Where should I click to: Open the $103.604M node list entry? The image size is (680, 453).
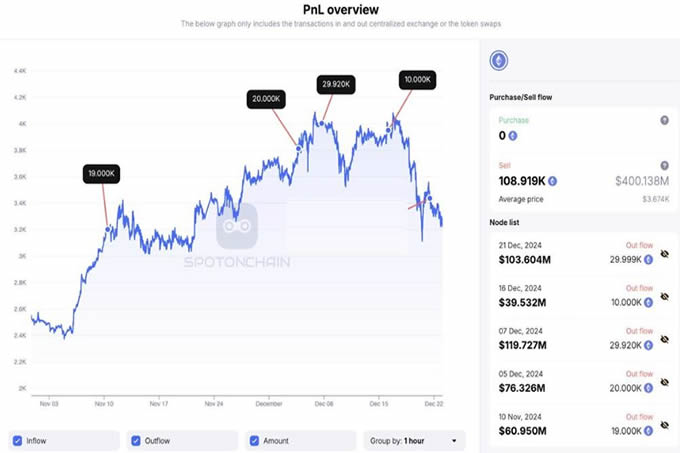click(526, 259)
